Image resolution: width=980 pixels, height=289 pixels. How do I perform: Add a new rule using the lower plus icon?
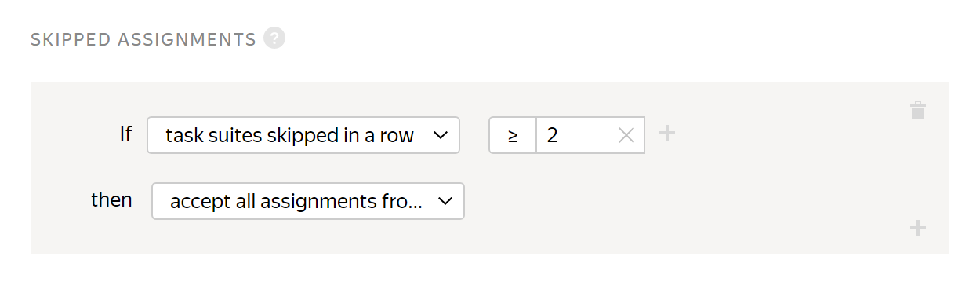tap(918, 229)
